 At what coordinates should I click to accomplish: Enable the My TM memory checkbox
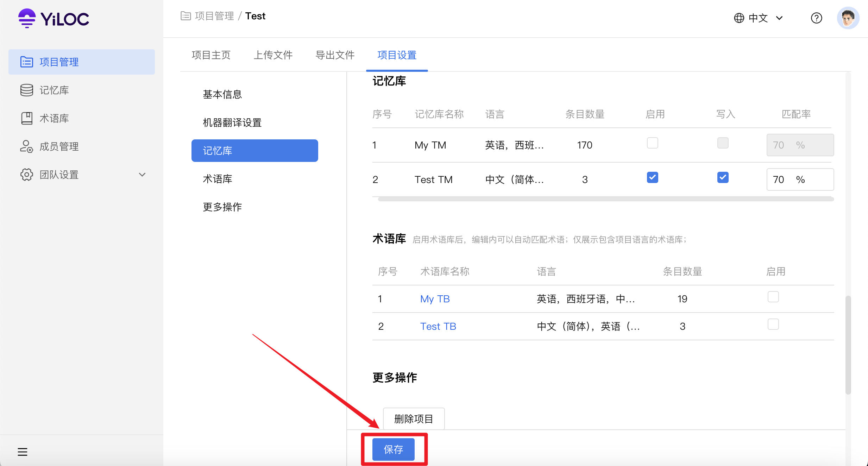[652, 143]
